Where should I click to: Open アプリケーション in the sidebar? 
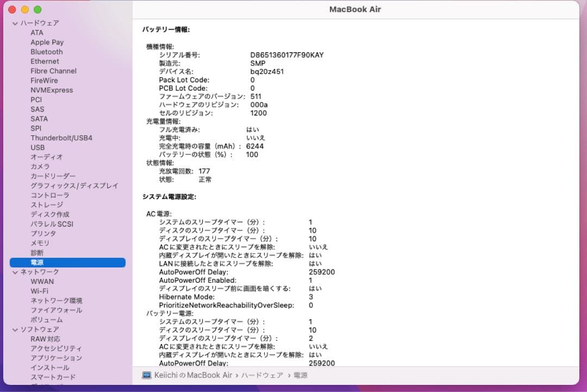57,358
